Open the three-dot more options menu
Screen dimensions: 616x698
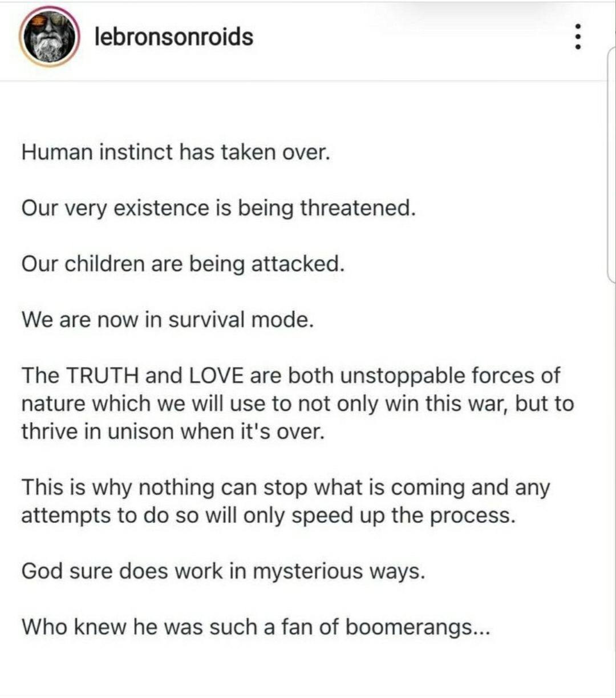click(x=579, y=37)
